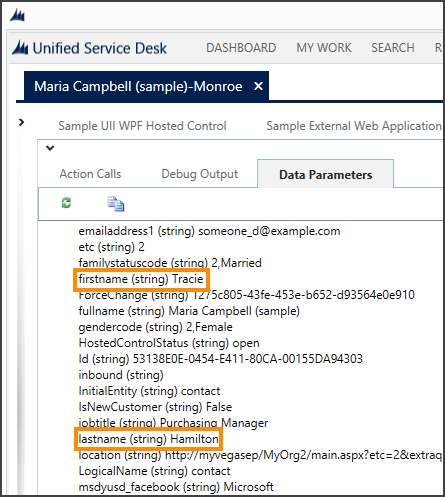
Task: Collapse the debugger panel down chevron
Action: pyautogui.click(x=50, y=148)
